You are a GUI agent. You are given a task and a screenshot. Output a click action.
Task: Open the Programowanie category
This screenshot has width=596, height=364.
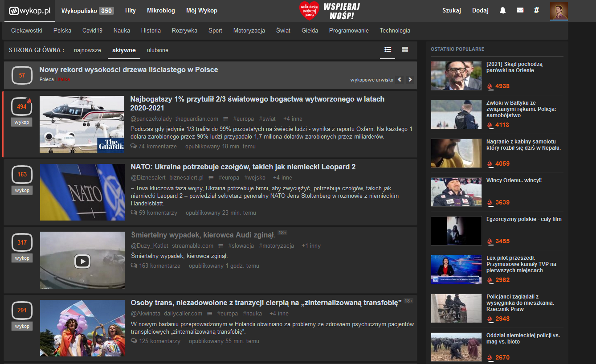pyautogui.click(x=349, y=31)
